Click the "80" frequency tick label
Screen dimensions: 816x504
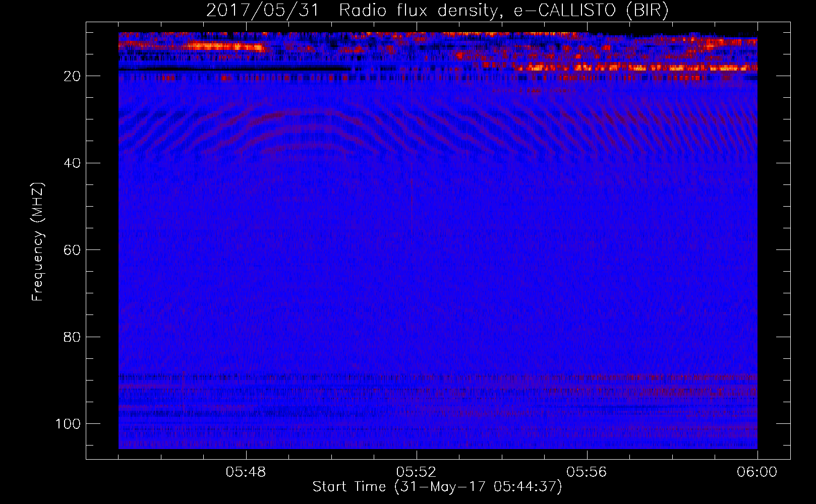click(x=72, y=337)
